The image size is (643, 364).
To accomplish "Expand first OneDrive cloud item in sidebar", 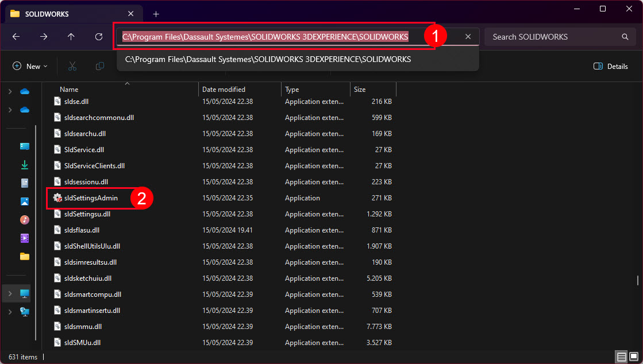I will tap(10, 91).
